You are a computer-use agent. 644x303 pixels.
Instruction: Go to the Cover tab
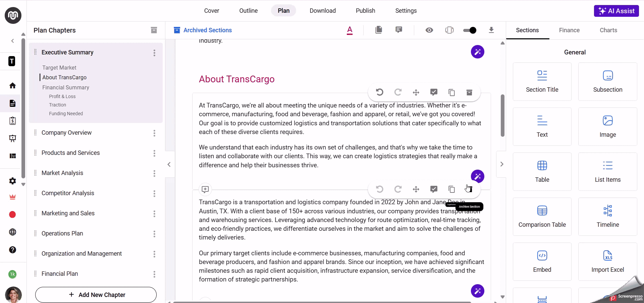(212, 11)
